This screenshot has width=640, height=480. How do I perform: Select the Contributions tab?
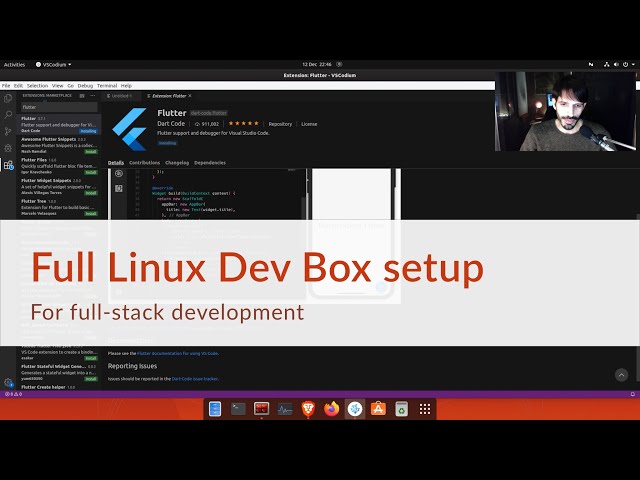144,162
